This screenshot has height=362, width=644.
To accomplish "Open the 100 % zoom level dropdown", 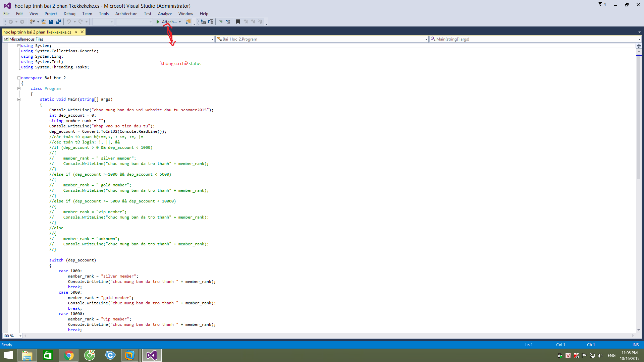I will click(20, 336).
